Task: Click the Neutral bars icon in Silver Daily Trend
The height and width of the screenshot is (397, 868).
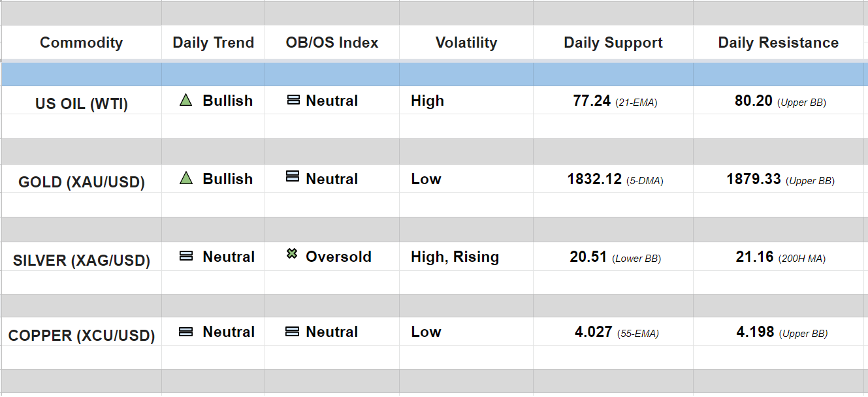Action: [186, 257]
